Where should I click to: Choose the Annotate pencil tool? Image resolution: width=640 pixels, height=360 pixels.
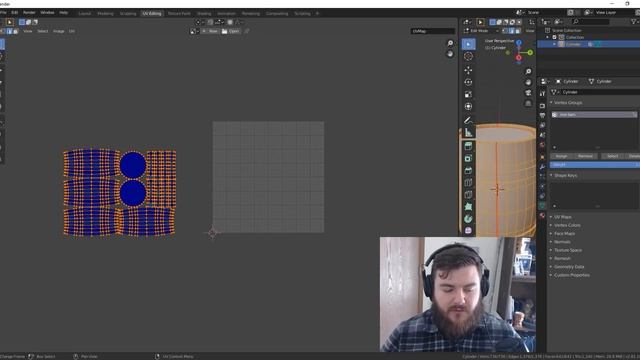pyautogui.click(x=468, y=120)
